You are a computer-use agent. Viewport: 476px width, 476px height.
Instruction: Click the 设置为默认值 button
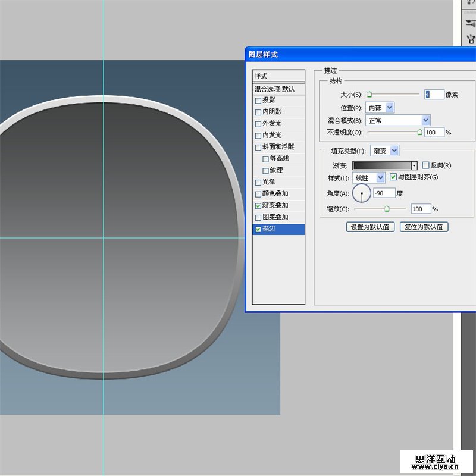[370, 227]
